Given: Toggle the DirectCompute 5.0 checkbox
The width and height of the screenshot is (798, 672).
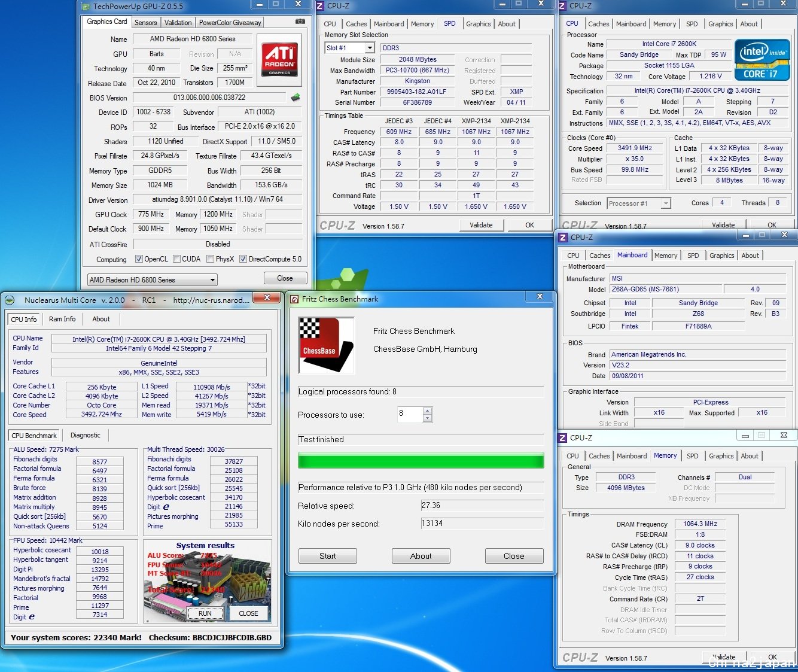Looking at the screenshot, I should [x=243, y=259].
